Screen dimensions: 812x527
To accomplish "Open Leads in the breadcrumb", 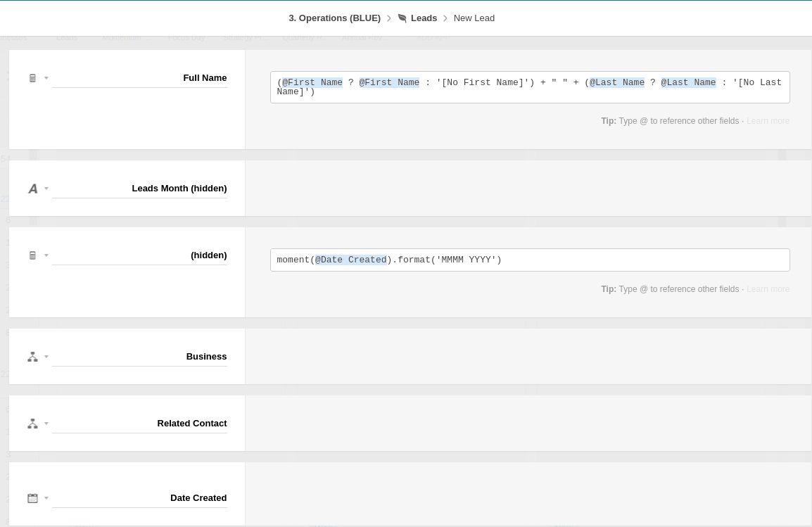I will [x=424, y=18].
